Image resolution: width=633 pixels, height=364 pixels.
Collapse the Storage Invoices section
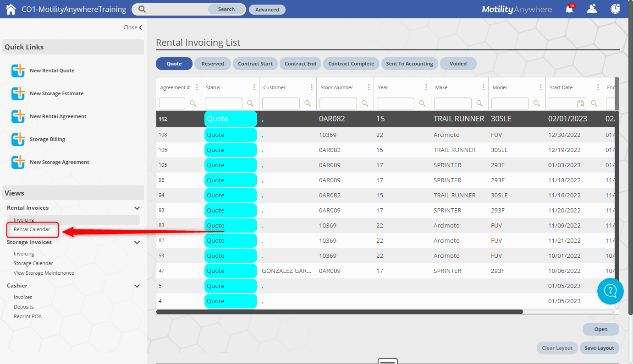[x=137, y=242]
